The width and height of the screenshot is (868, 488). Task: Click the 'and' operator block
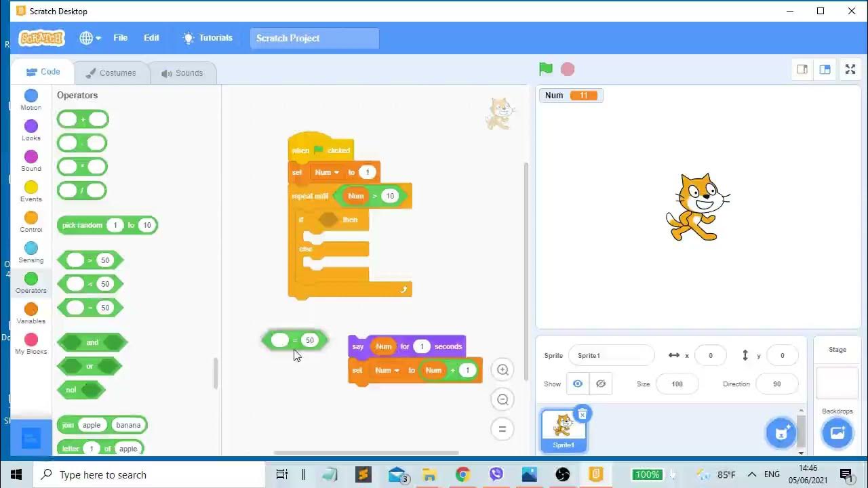click(x=92, y=342)
